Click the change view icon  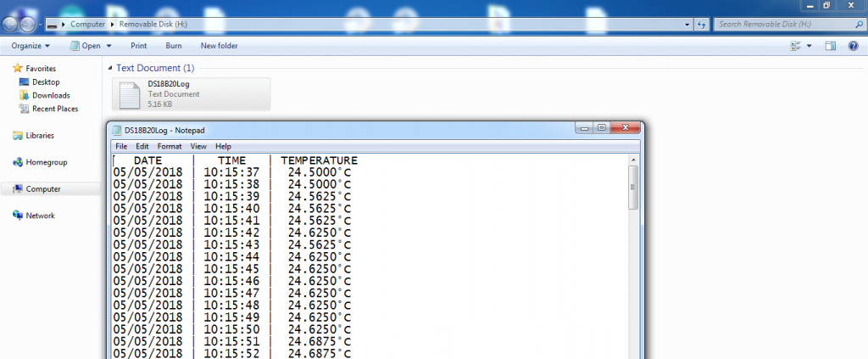(796, 46)
